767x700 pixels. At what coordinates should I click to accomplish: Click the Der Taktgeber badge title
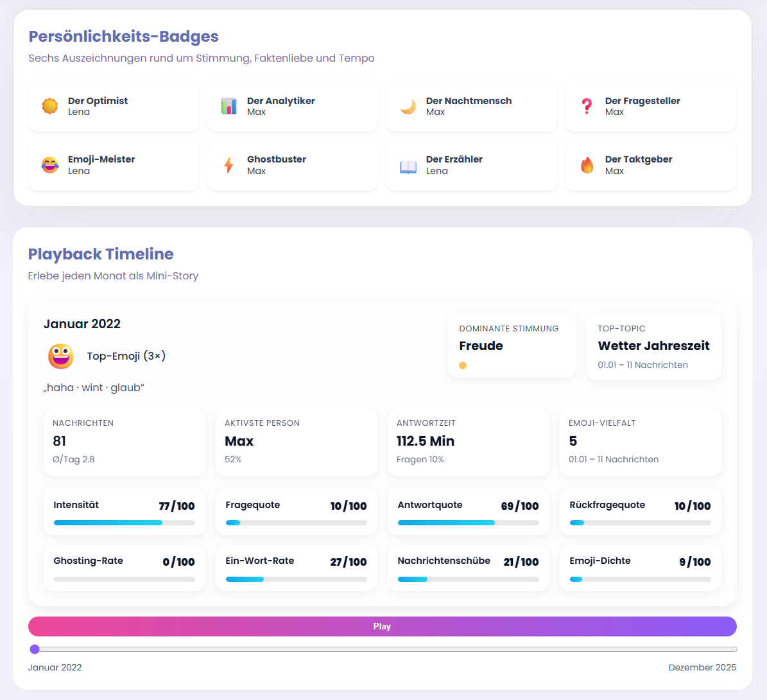click(639, 159)
